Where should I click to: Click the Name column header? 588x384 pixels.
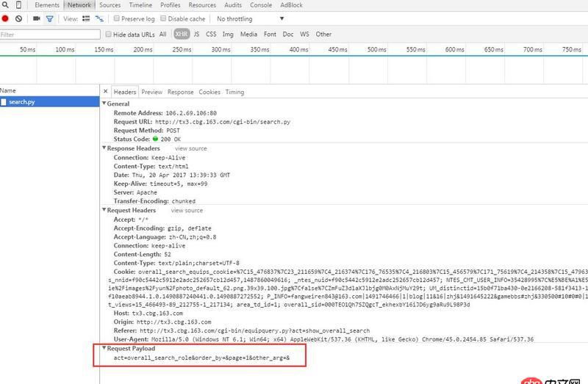pyautogui.click(x=8, y=90)
